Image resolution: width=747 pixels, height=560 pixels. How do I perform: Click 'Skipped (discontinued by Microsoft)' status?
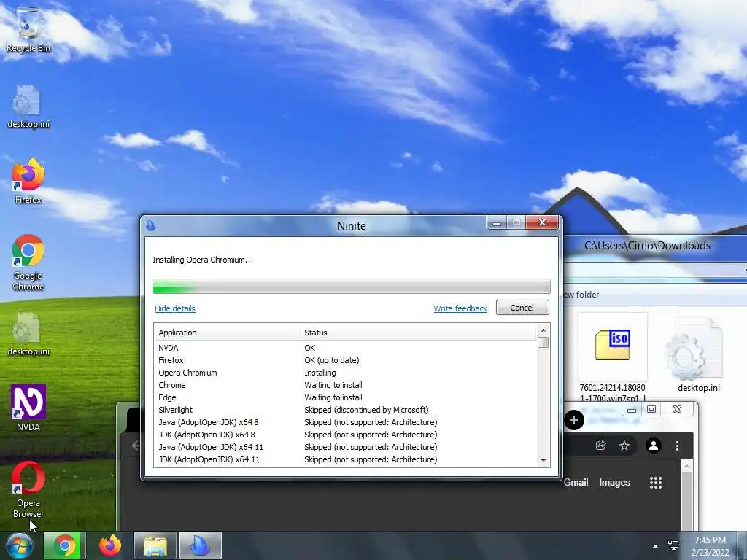tap(366, 410)
